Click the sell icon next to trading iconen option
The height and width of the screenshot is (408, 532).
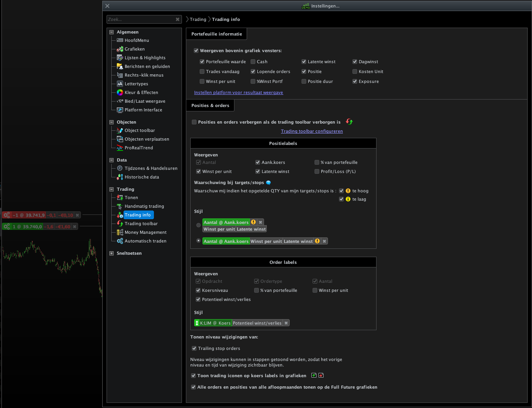[321, 375]
